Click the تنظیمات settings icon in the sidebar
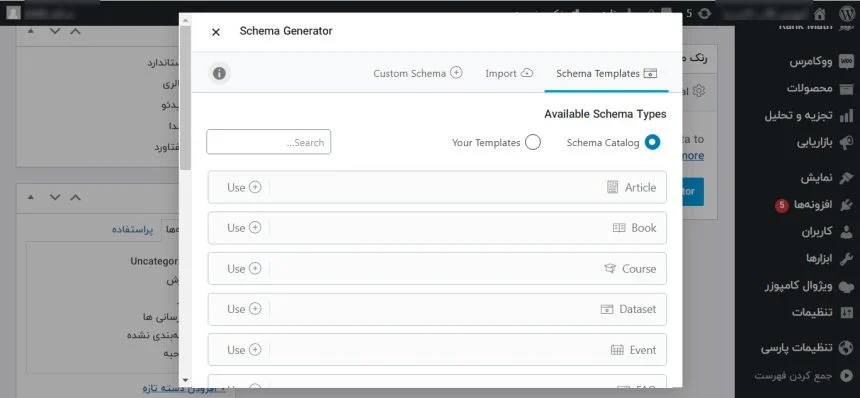 pyautogui.click(x=847, y=312)
